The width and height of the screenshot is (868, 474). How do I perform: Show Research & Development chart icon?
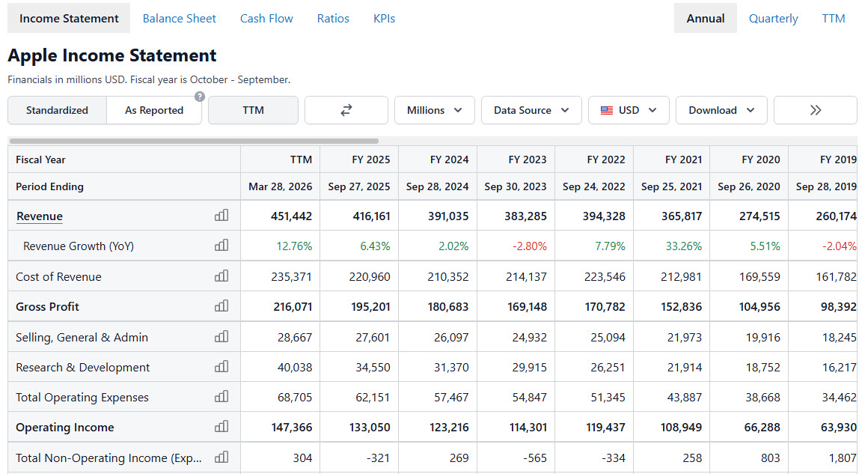pos(221,367)
